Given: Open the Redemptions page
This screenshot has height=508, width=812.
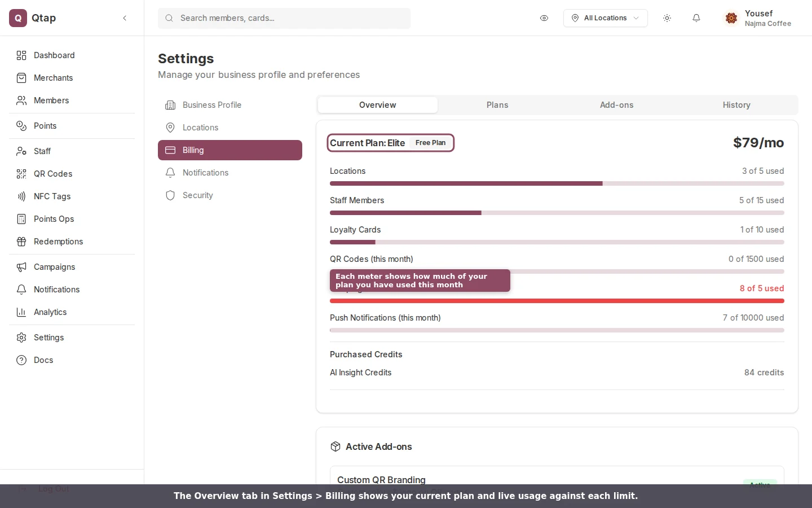Looking at the screenshot, I should [72, 242].
